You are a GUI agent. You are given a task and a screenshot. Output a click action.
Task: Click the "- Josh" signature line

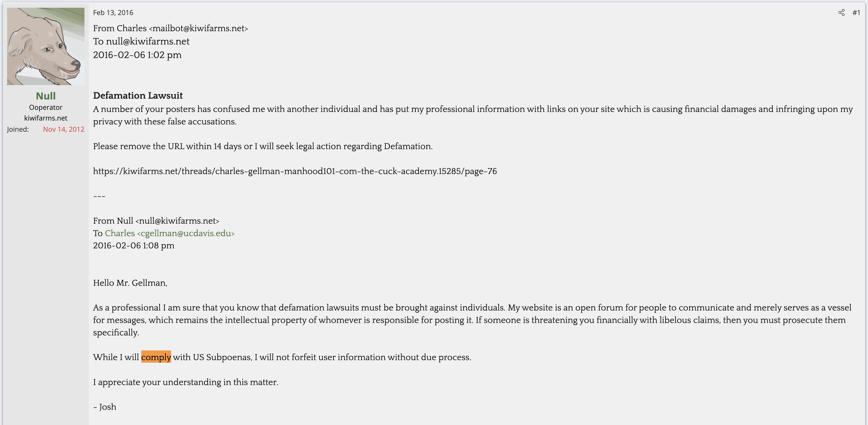coord(105,407)
